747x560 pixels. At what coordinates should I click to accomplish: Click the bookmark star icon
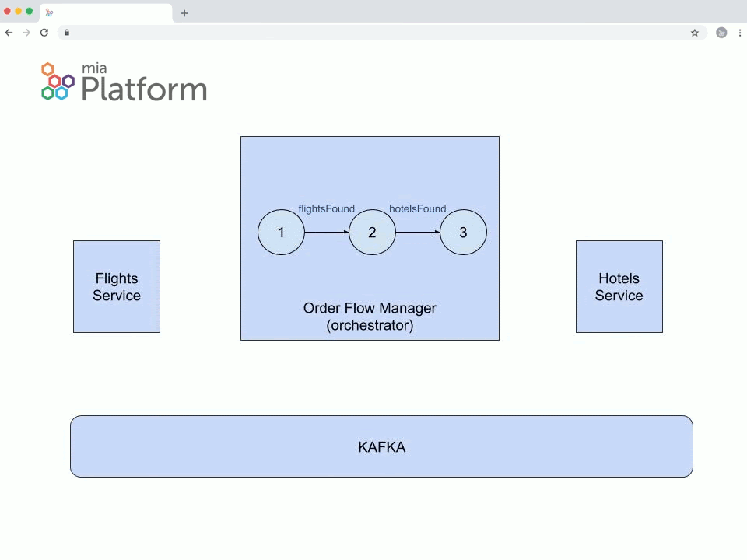pyautogui.click(x=694, y=33)
